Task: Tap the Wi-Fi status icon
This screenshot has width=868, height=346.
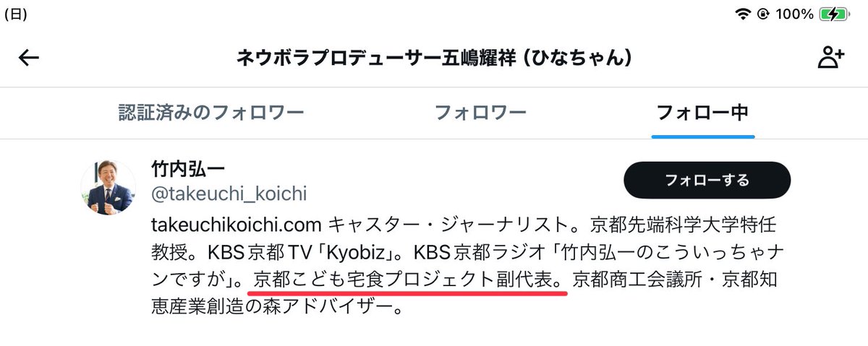Action: 741,14
